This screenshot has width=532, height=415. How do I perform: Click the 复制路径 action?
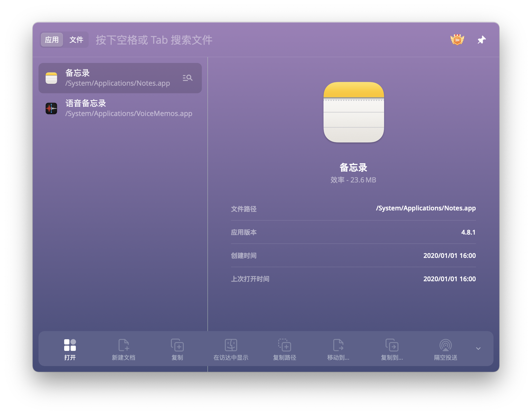pyautogui.click(x=285, y=349)
